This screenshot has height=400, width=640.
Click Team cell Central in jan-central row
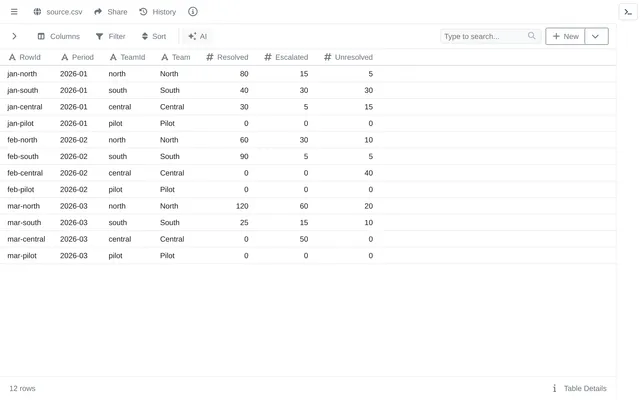point(172,107)
